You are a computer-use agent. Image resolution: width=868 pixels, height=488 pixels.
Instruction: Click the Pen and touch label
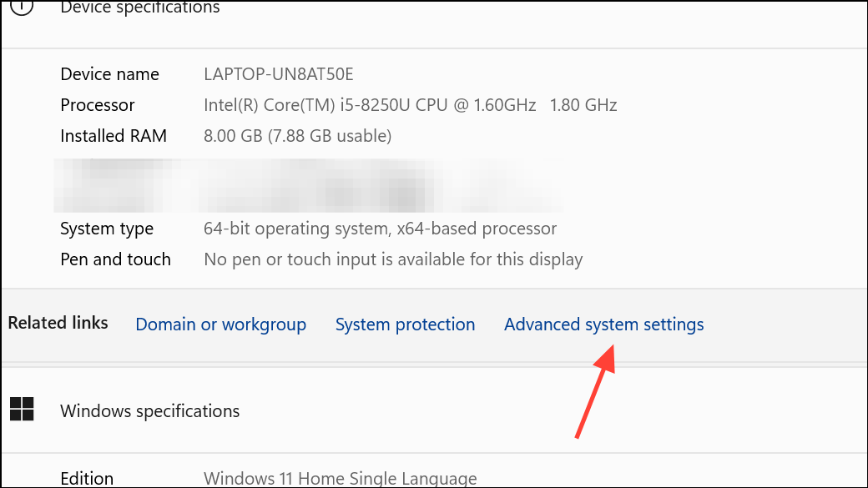[x=116, y=259]
